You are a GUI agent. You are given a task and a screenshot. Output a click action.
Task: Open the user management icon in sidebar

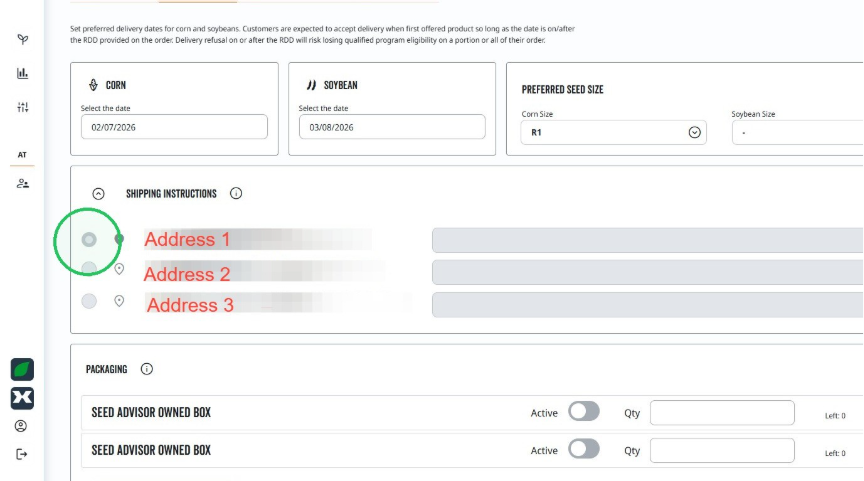pos(23,183)
